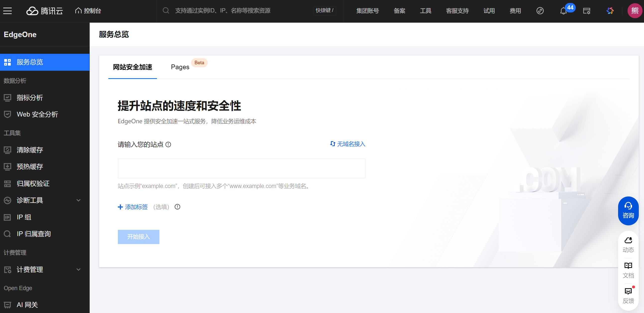Open the user avatar 熊 menu
Image resolution: width=644 pixels, height=313 pixels.
click(x=635, y=11)
